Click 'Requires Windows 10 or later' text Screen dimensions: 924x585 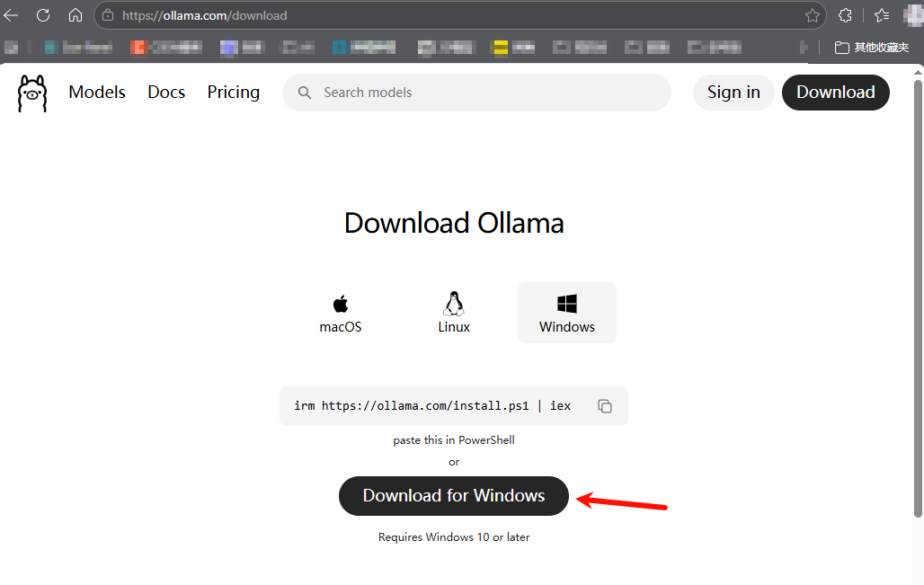click(454, 537)
